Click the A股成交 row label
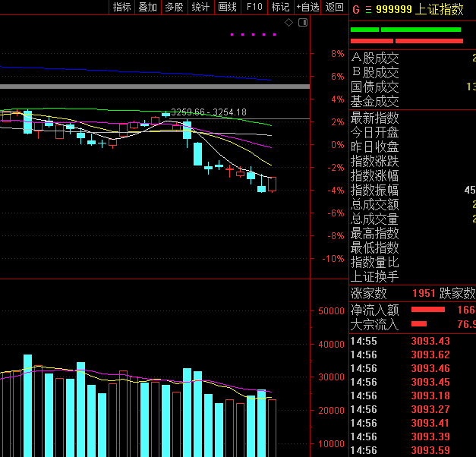This screenshot has height=457, width=476. [374, 58]
